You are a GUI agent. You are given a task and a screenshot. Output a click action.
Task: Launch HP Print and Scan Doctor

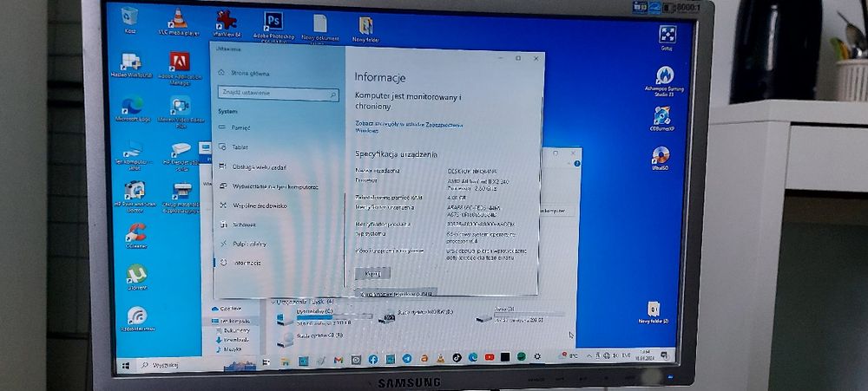134,197
